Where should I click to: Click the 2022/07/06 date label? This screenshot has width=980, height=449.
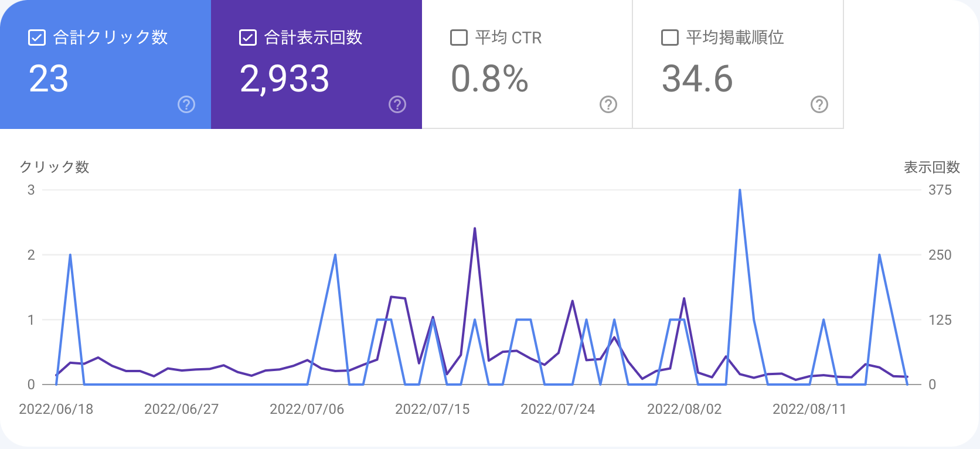[x=307, y=409]
